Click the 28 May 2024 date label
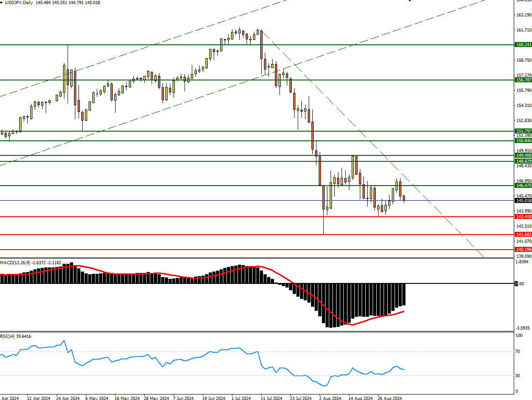Viewport: 532px width, 400px height. pyautogui.click(x=156, y=398)
